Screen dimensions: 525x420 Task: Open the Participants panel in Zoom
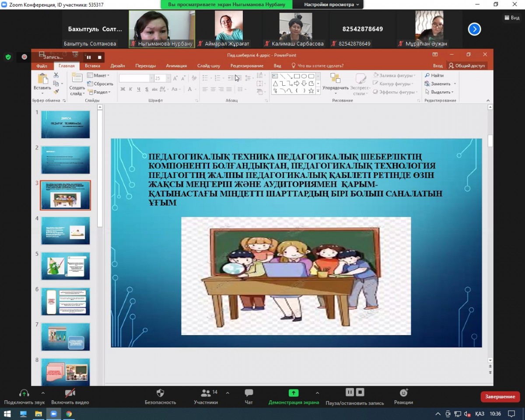point(206,393)
